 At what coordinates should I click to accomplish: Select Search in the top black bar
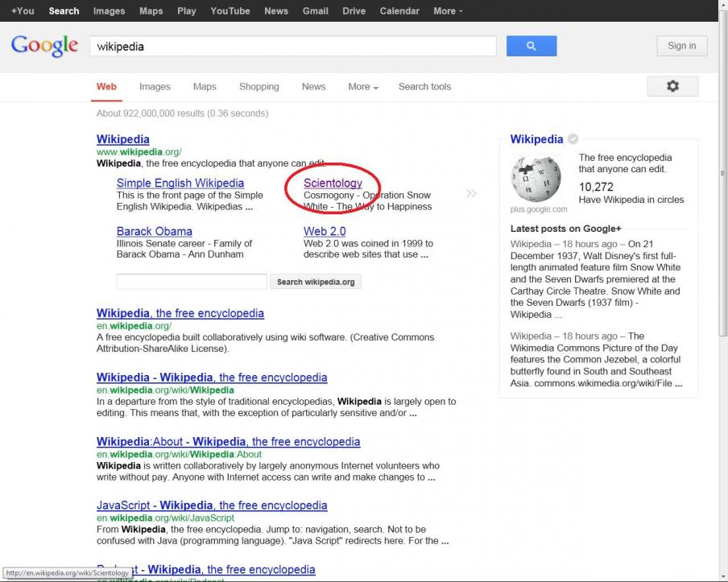pos(64,10)
